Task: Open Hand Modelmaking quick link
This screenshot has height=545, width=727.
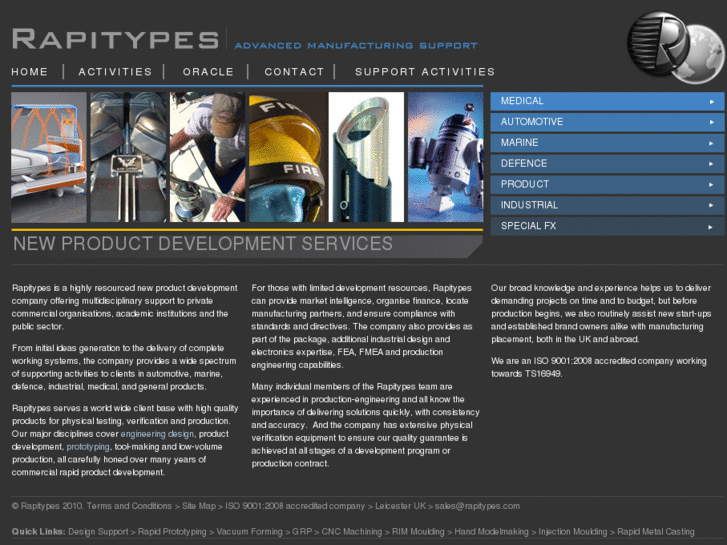Action: coord(491,532)
